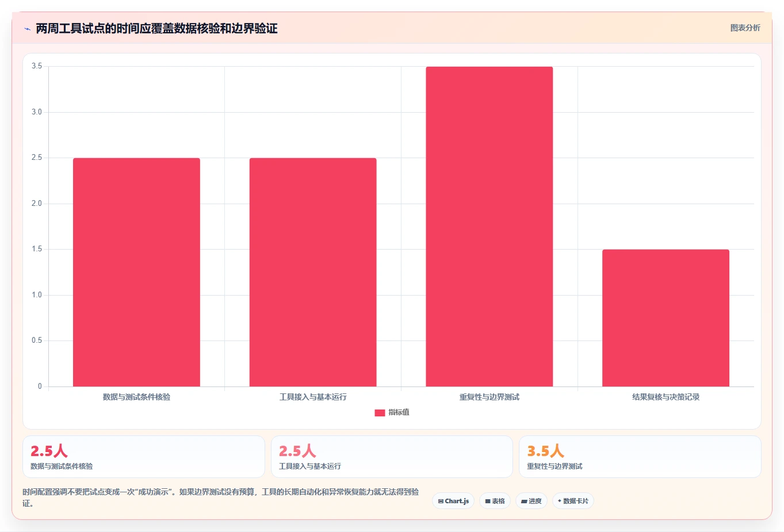The image size is (784, 532).
Task: Click the Chart.js tag chip
Action: (x=453, y=501)
